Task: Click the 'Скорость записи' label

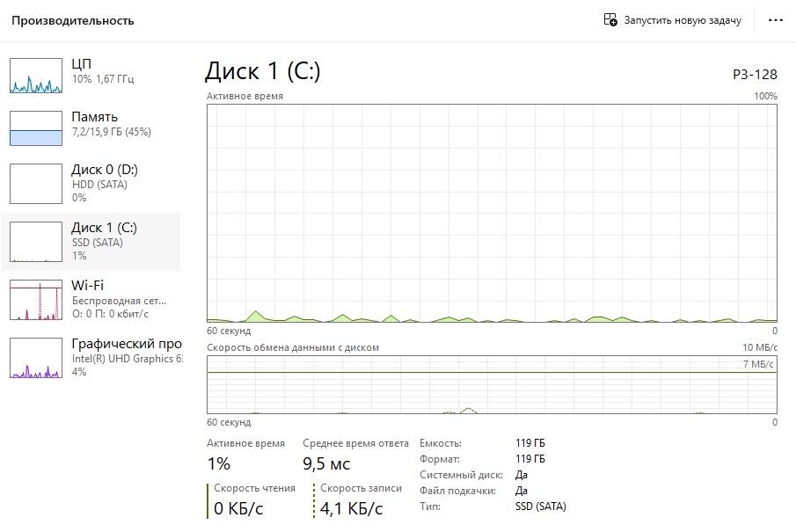Action: pos(361,488)
